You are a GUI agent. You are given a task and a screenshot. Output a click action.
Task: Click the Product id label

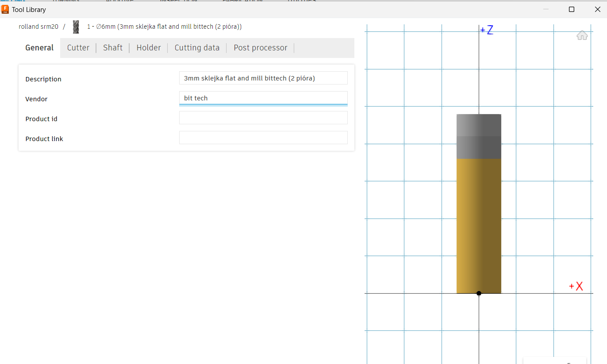[x=41, y=119]
